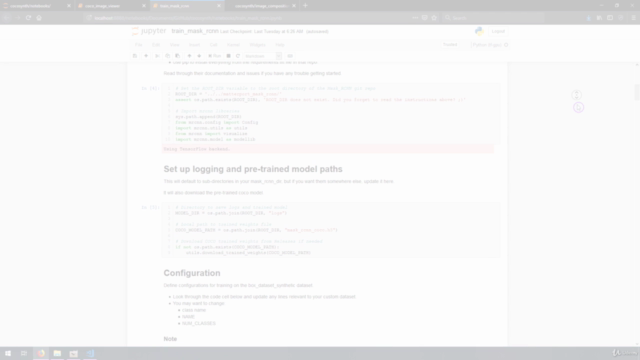Click the Logout button
This screenshot has width=640, height=360.
498,31
